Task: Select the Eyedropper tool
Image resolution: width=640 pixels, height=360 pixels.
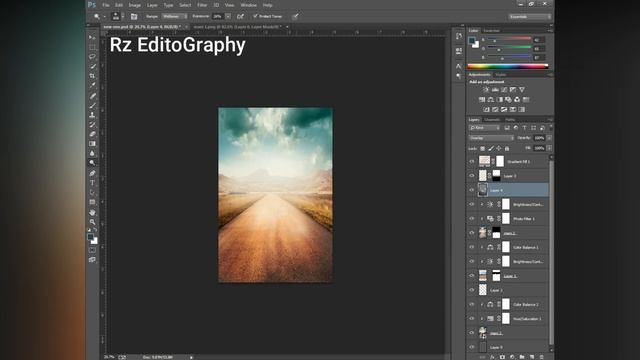Action: point(92,86)
